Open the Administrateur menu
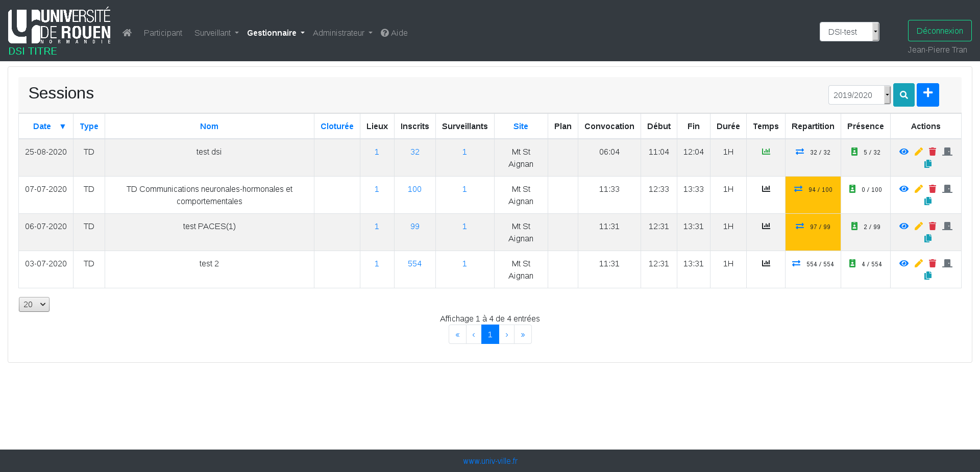Image resolution: width=980 pixels, height=472 pixels. coord(342,33)
